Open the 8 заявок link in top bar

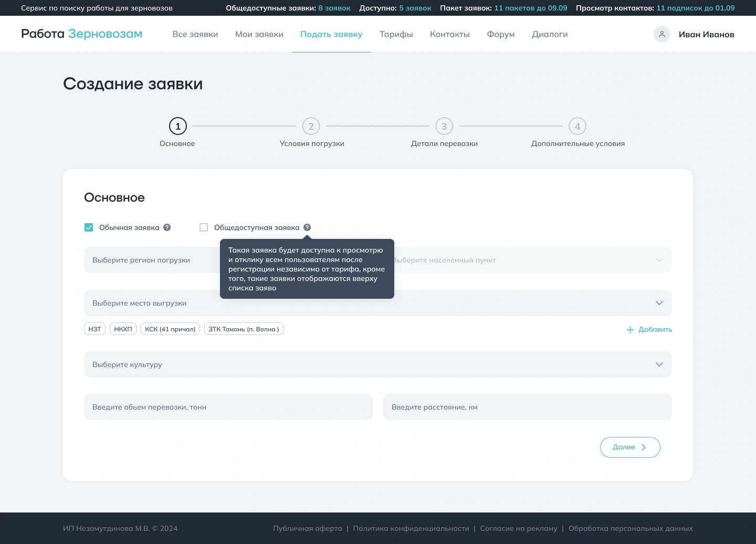click(x=334, y=8)
